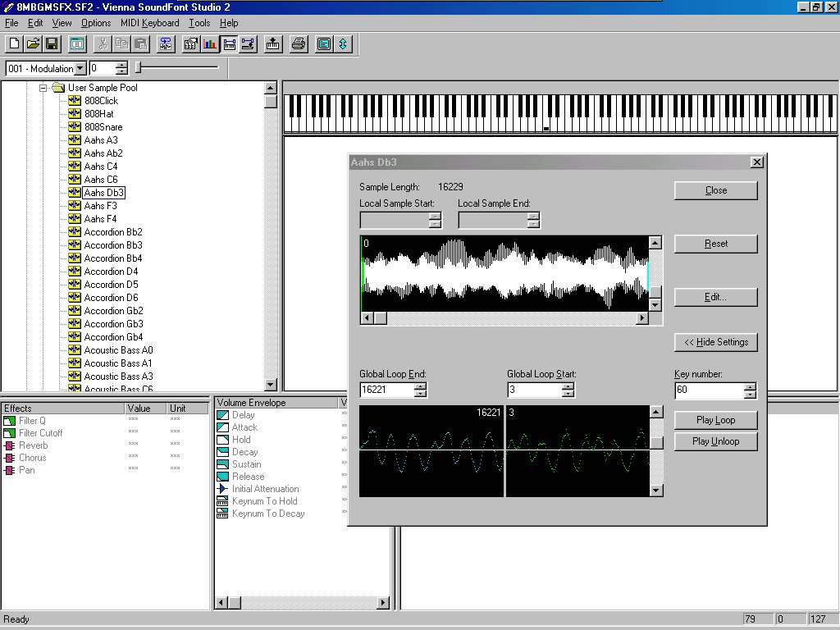Screen dimensions: 840x630
Task: Open the 001 - Modulation controller dropdown
Action: 80,69
